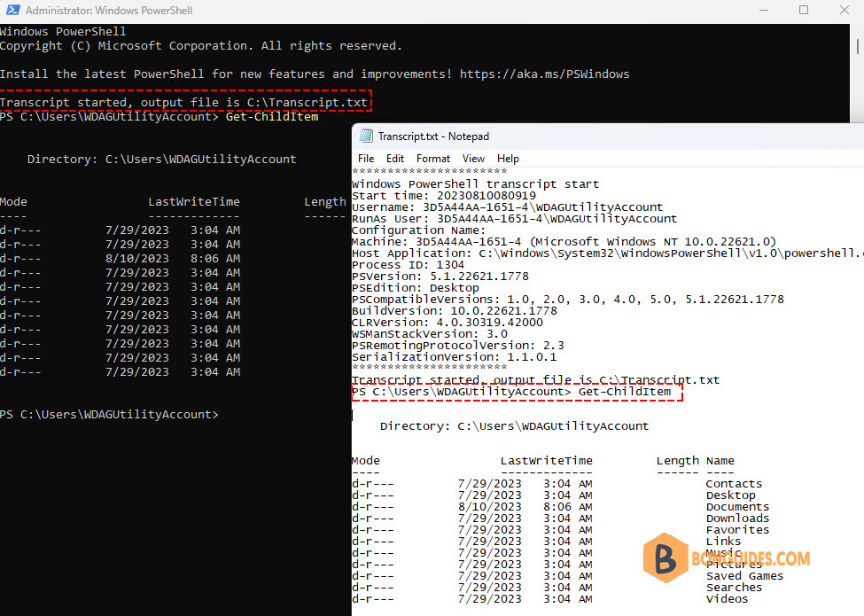Open the Format menu in Notepad

(433, 159)
